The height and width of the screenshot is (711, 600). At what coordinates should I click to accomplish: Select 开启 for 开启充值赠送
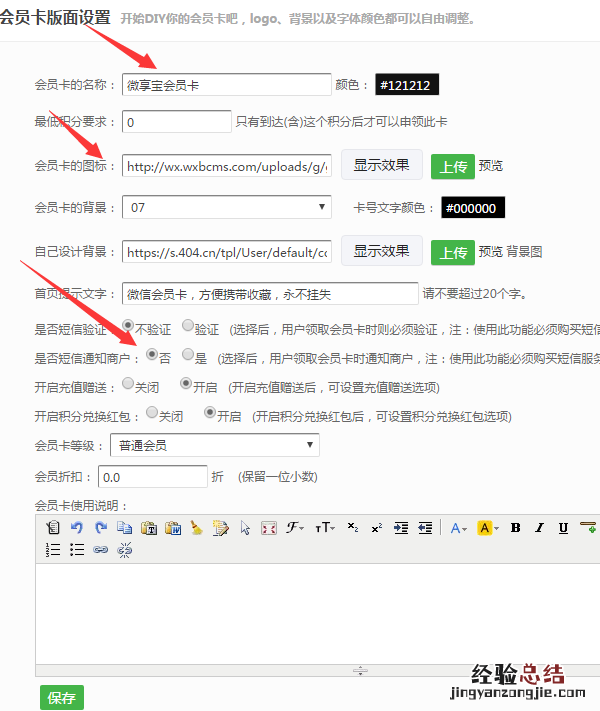tap(185, 383)
